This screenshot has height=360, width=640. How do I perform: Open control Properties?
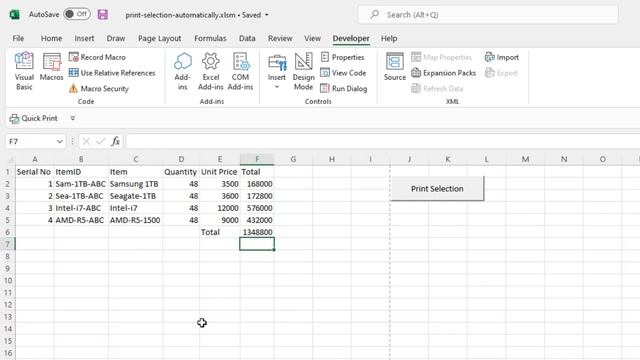point(342,57)
